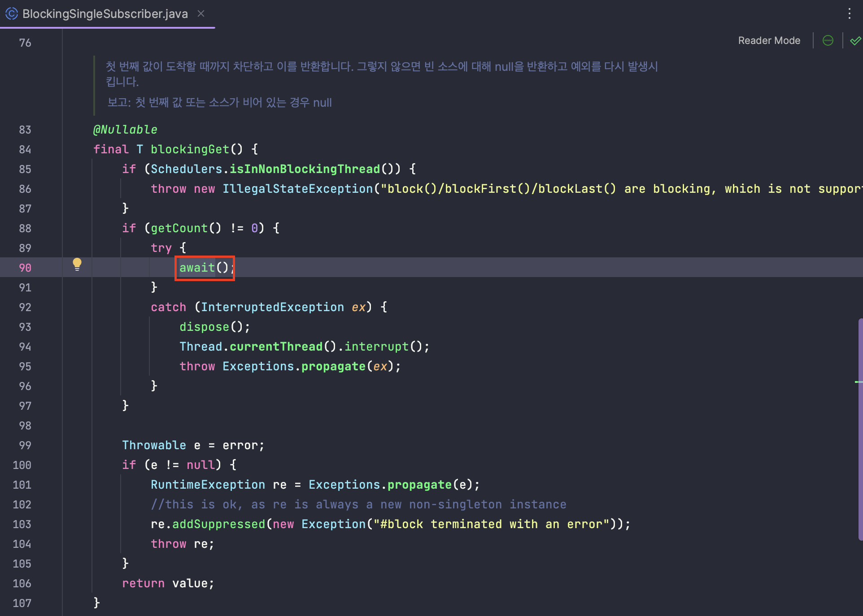Click the green inspections checkmark icon

tap(855, 41)
